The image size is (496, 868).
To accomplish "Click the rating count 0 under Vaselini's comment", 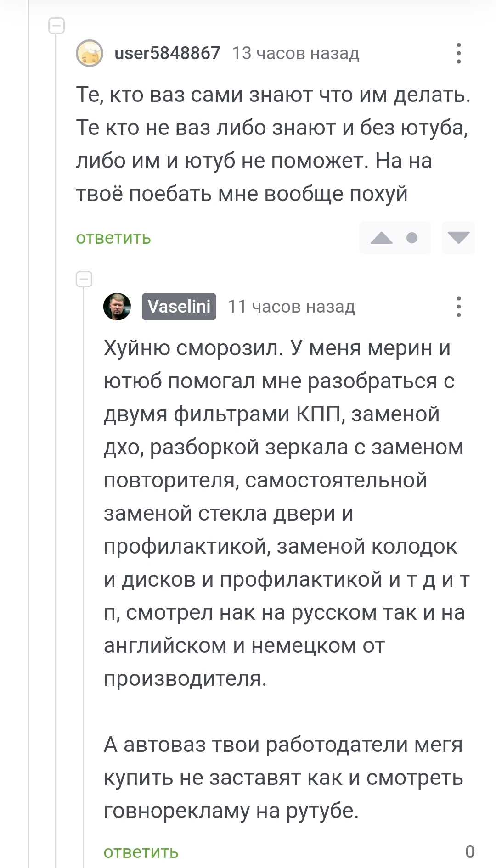I will pyautogui.click(x=470, y=852).
